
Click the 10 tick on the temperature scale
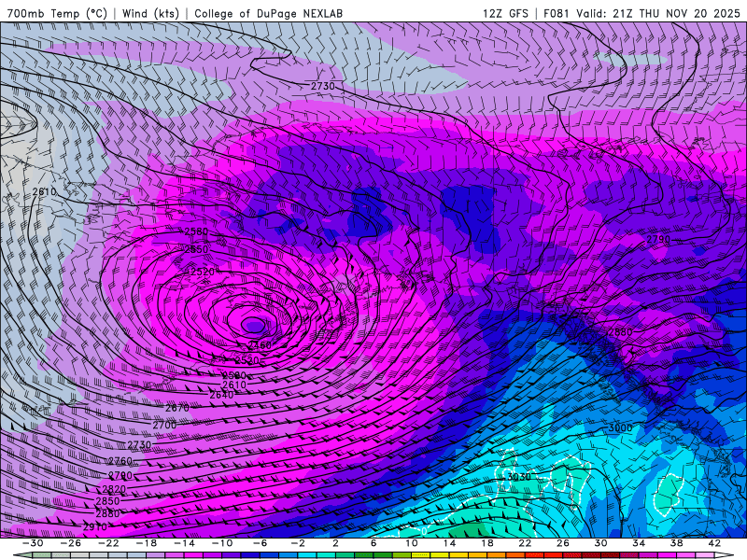click(x=412, y=543)
